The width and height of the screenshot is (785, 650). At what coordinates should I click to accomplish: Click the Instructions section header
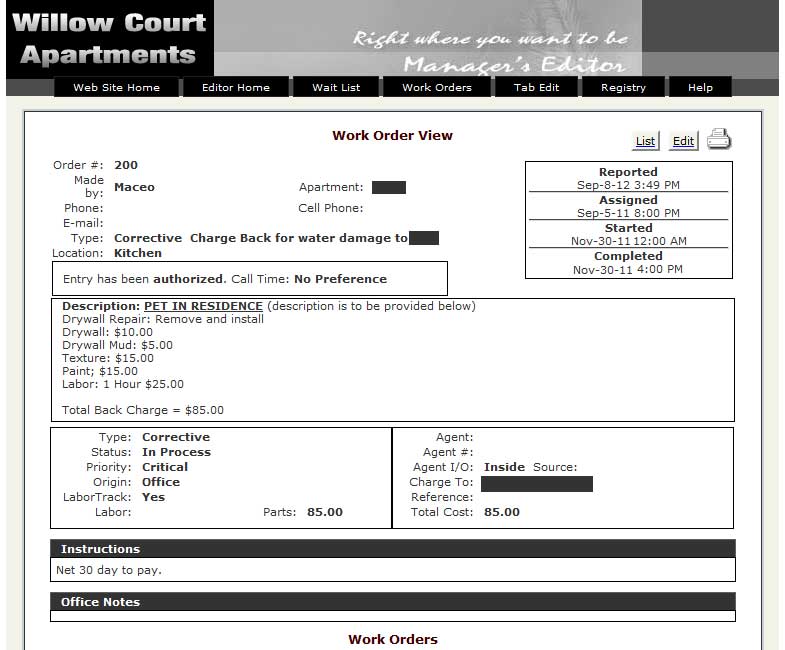[x=100, y=549]
